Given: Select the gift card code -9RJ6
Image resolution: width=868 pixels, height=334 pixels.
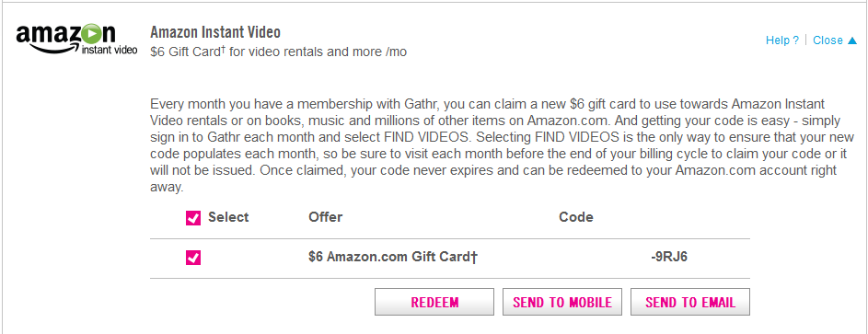Looking at the screenshot, I should 669,258.
